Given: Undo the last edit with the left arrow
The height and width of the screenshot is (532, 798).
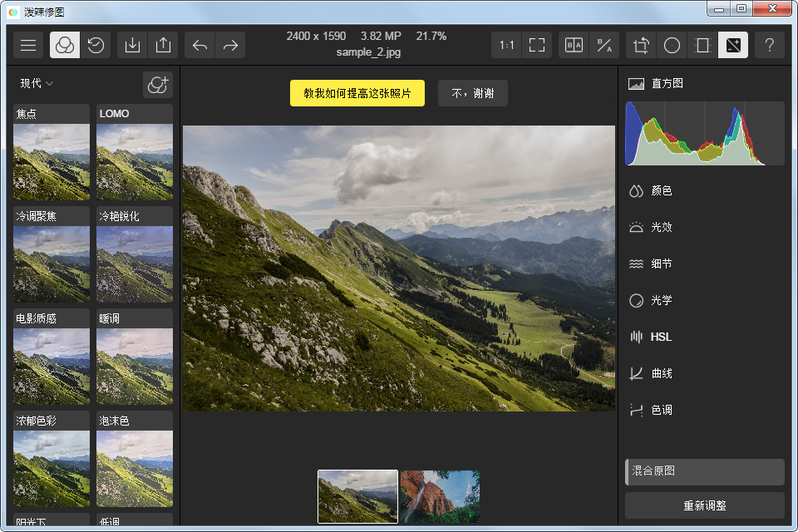Looking at the screenshot, I should [x=199, y=45].
